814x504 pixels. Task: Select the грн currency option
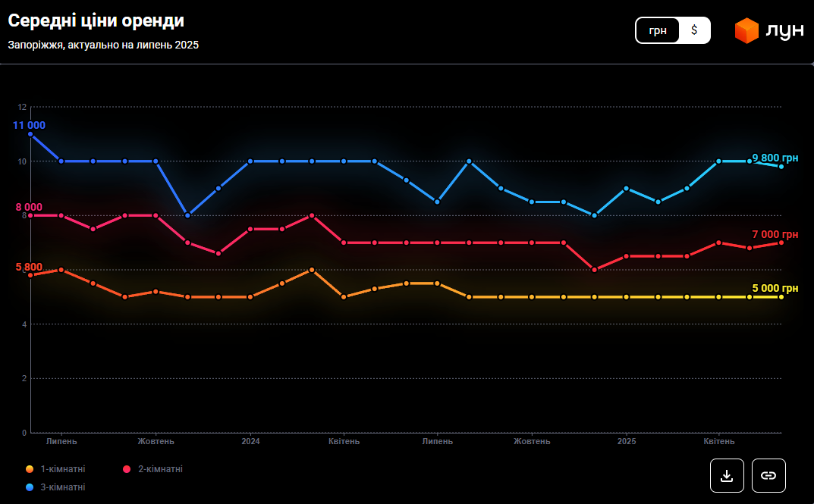(658, 30)
